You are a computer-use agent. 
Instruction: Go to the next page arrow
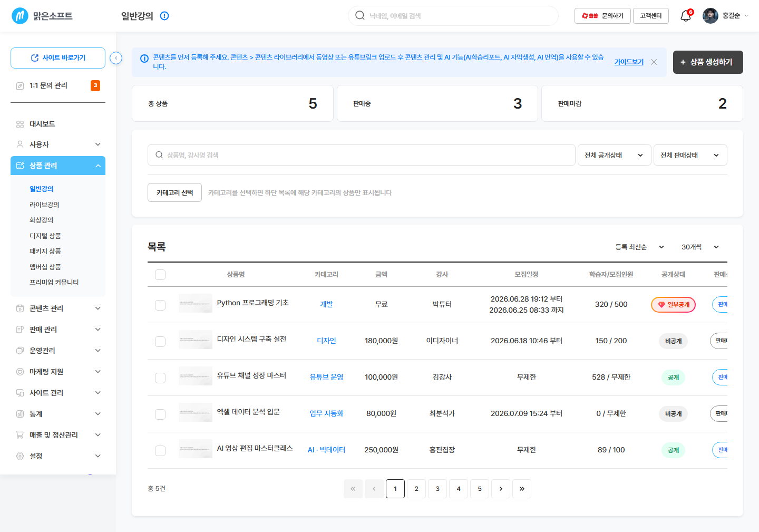coord(501,489)
